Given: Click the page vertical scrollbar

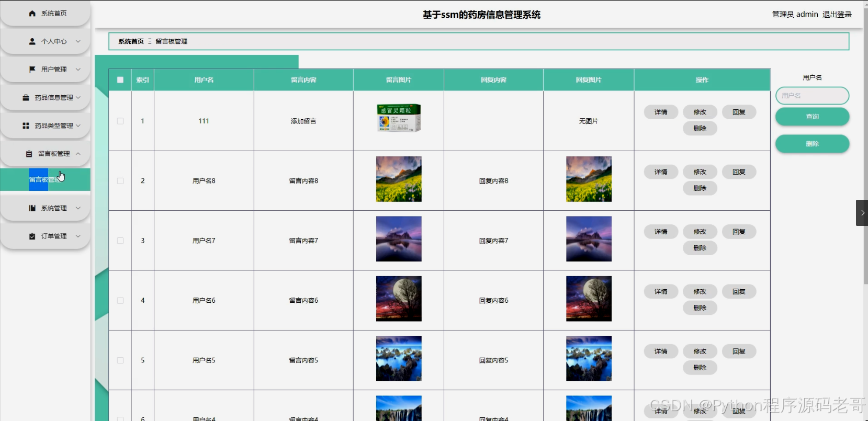Looking at the screenshot, I should (x=865, y=146).
